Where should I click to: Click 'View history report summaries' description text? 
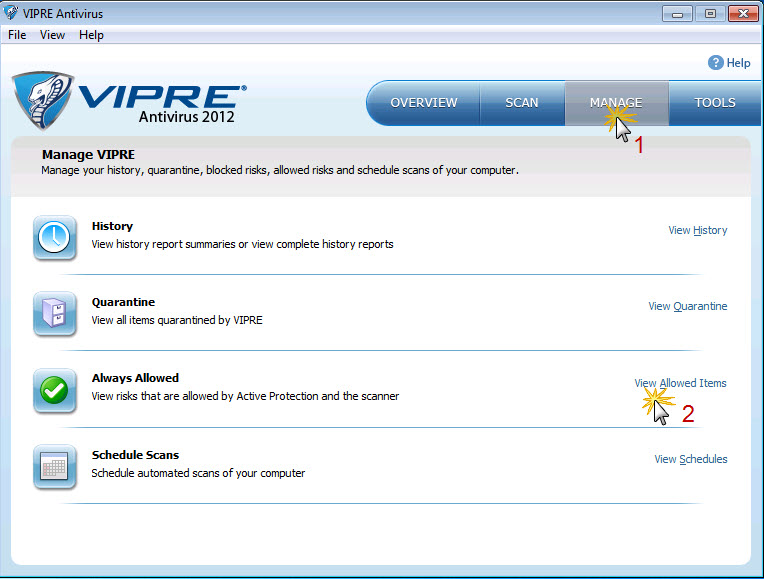click(242, 244)
